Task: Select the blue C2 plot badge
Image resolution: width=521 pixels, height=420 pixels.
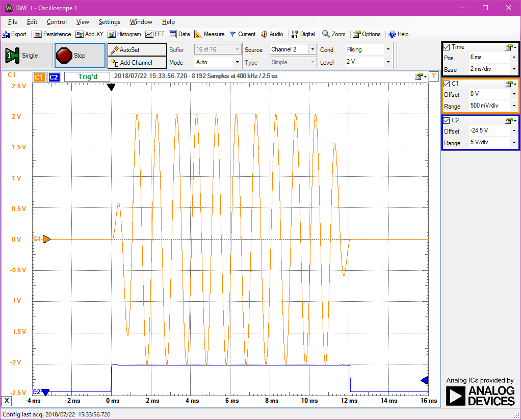Action: pos(54,77)
